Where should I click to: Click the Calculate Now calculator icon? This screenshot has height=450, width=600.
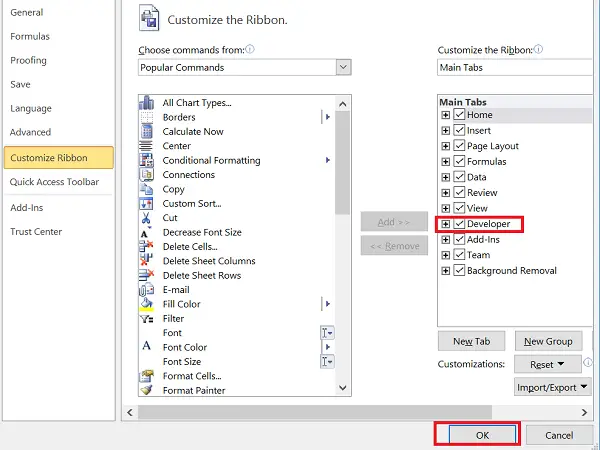pos(146,131)
